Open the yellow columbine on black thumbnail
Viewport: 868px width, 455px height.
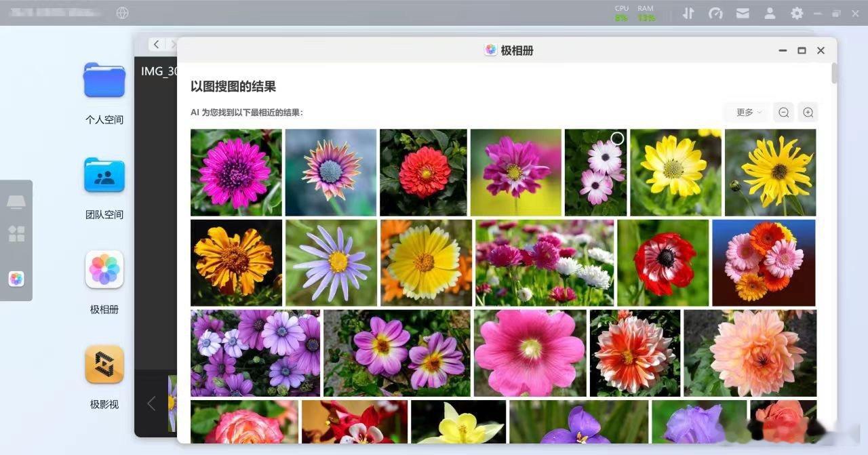tap(458, 422)
